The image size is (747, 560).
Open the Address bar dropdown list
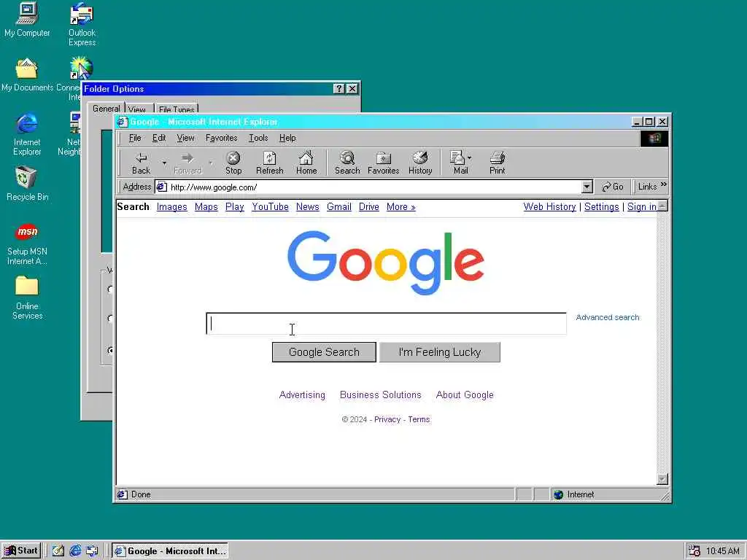[x=587, y=187]
